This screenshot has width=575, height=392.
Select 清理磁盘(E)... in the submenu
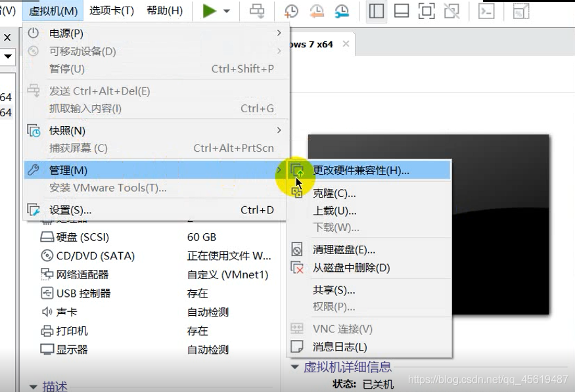click(369, 250)
